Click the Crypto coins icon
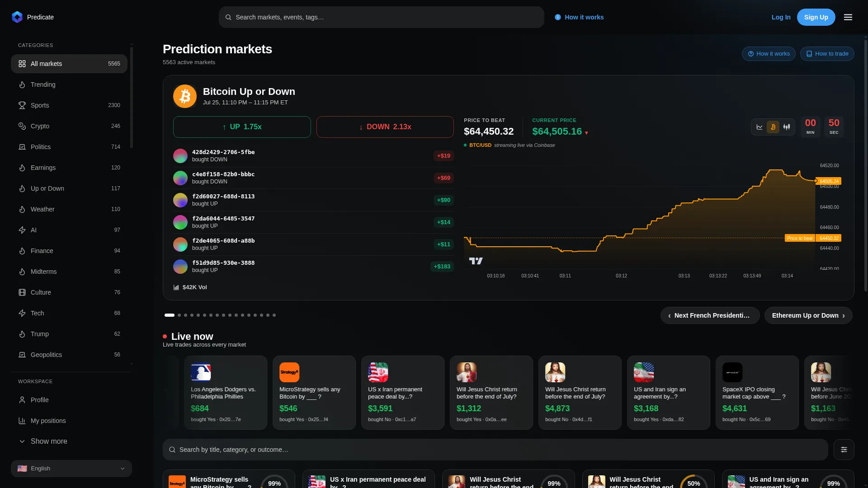868x488 pixels. [22, 126]
